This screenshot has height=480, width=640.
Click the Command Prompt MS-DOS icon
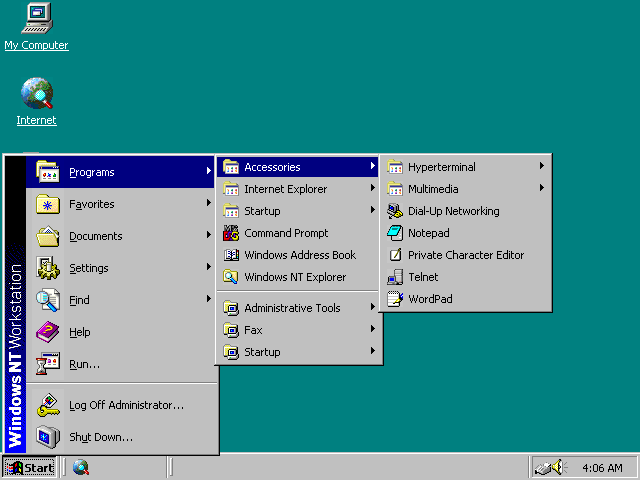click(x=231, y=233)
